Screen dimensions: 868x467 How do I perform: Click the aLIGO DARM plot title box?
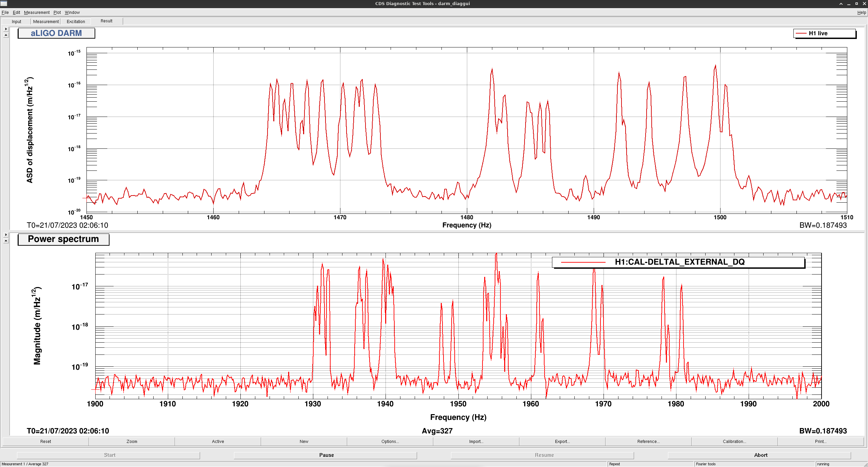click(x=56, y=33)
